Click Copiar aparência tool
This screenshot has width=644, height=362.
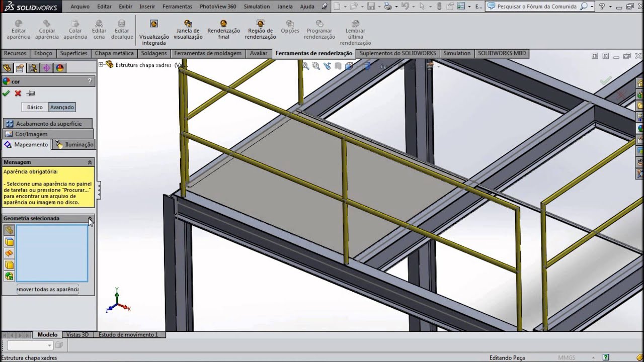coord(47,30)
